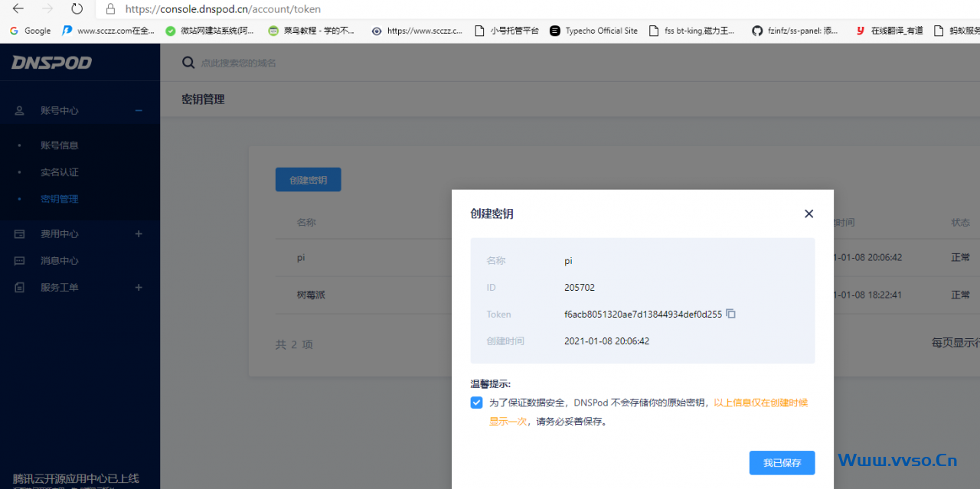Reload the DNSPod console page
Image resolution: width=980 pixels, height=489 pixels.
[77, 9]
